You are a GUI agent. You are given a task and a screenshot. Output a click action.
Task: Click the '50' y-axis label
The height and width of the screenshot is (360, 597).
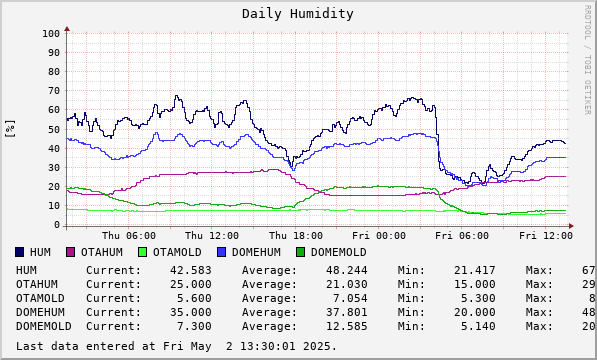tap(54, 129)
